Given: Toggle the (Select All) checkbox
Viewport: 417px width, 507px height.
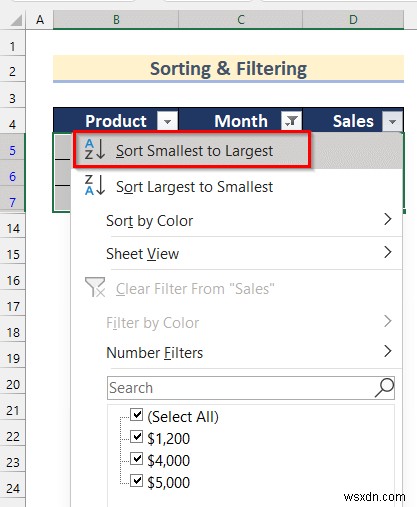Looking at the screenshot, I should tap(137, 414).
